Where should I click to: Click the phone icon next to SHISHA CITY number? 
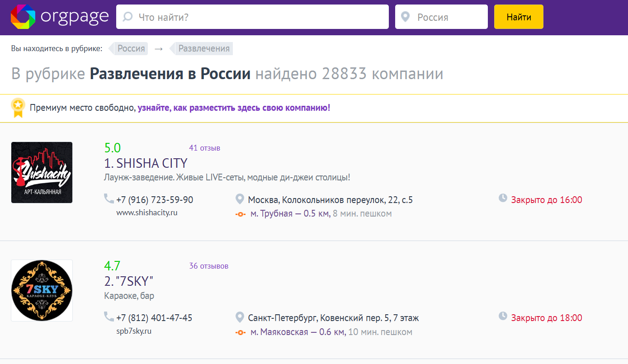point(109,199)
